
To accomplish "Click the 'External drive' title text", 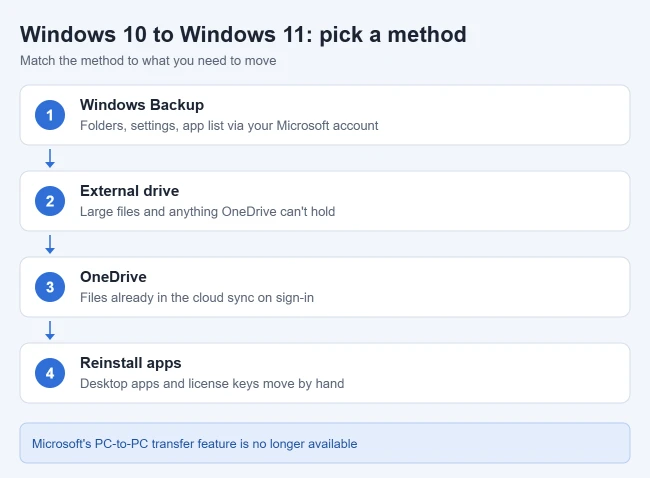I will pos(129,191).
